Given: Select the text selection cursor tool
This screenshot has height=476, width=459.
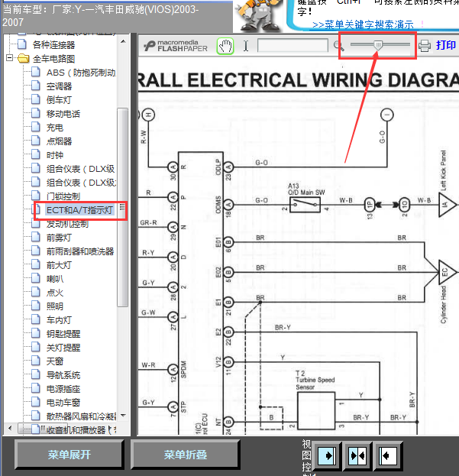Looking at the screenshot, I should click(246, 46).
